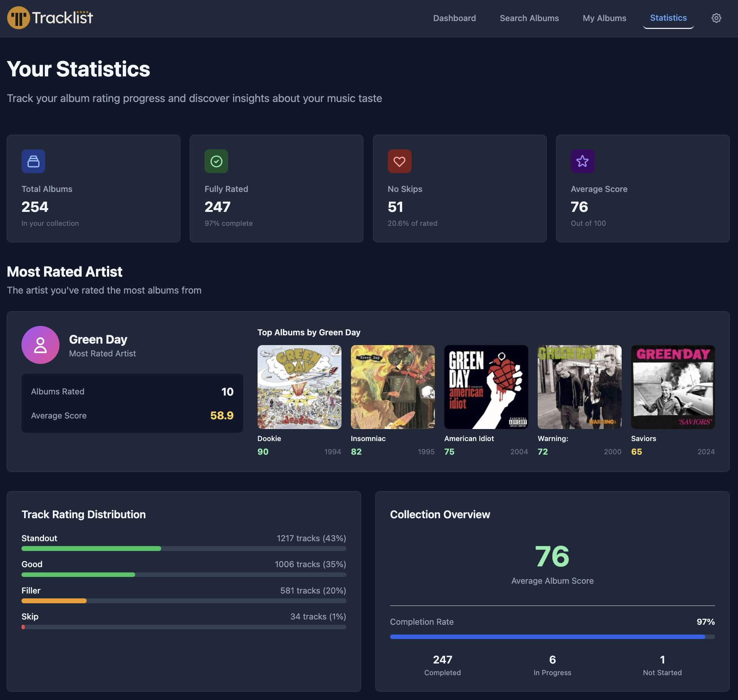Click the Total Albums stack icon
Viewport: 738px width, 700px height.
(x=33, y=161)
